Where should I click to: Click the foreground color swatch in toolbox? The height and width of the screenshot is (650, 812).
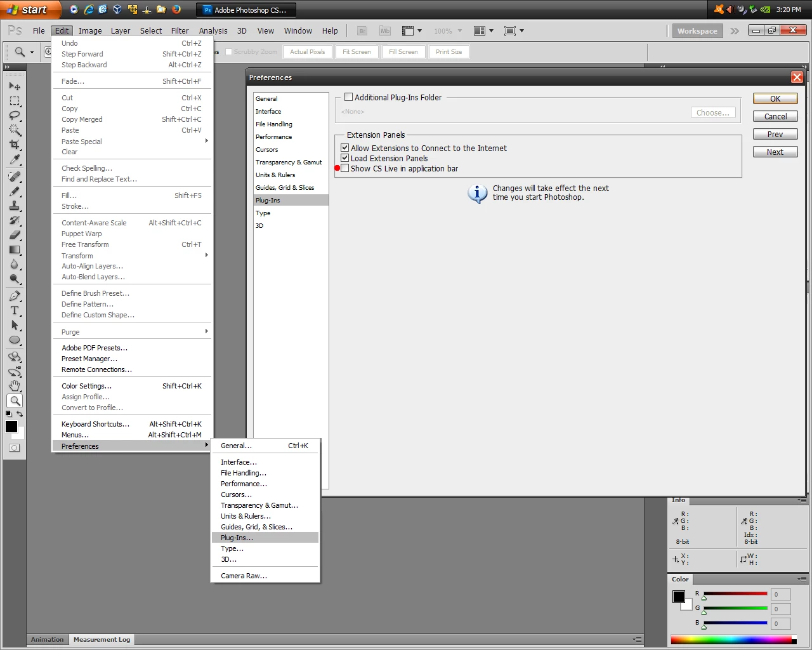click(x=11, y=427)
